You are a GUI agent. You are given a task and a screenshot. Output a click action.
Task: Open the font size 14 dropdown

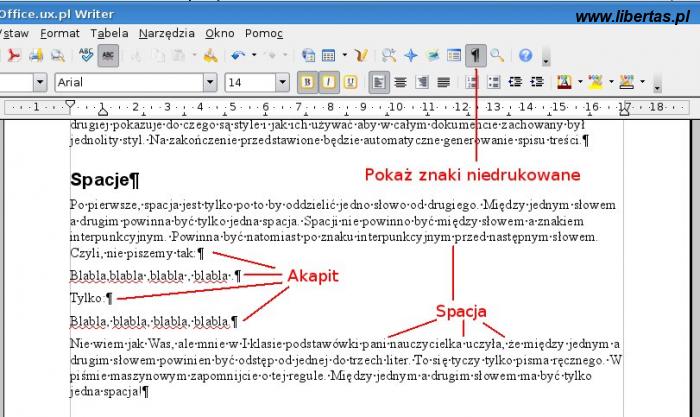[282, 82]
